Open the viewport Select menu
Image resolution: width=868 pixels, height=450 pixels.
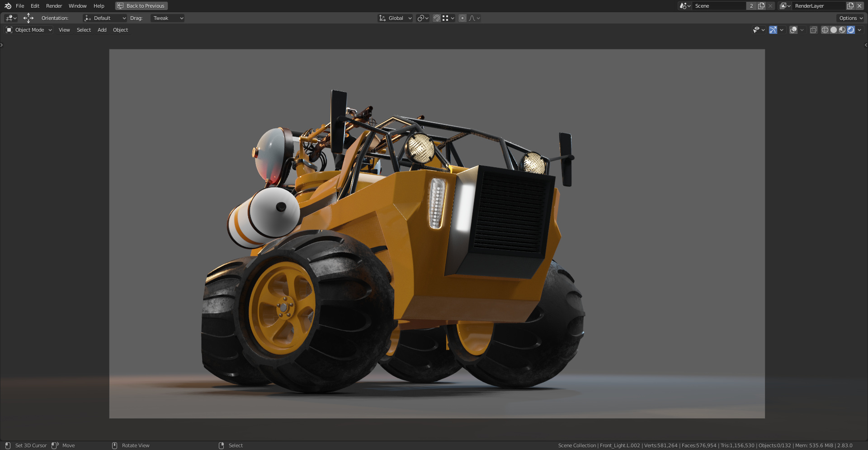(84, 30)
